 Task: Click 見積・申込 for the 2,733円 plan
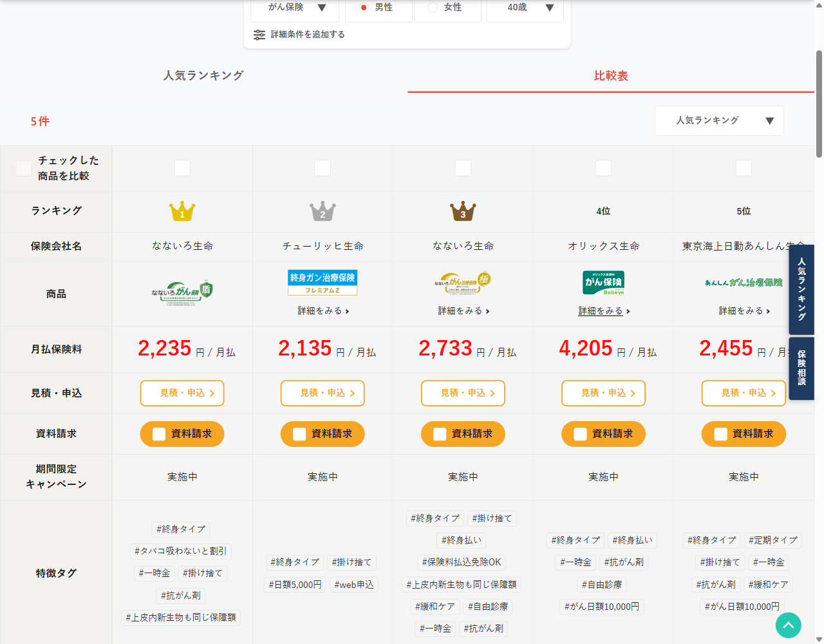pos(463,393)
